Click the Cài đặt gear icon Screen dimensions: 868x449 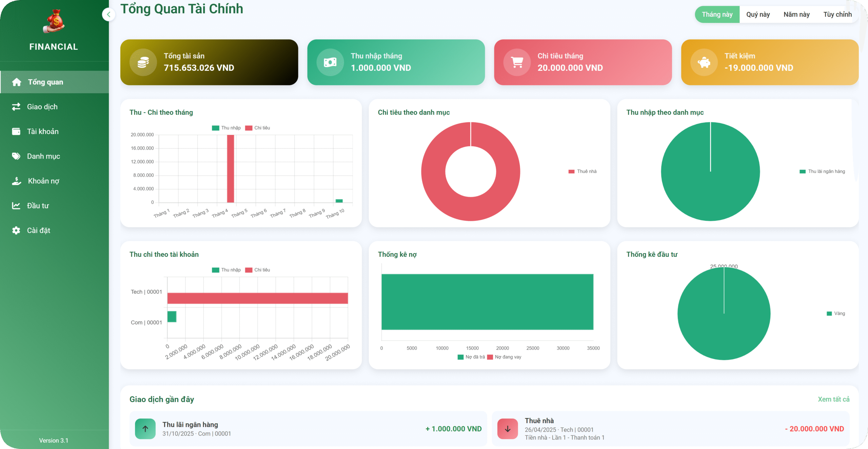pyautogui.click(x=16, y=230)
